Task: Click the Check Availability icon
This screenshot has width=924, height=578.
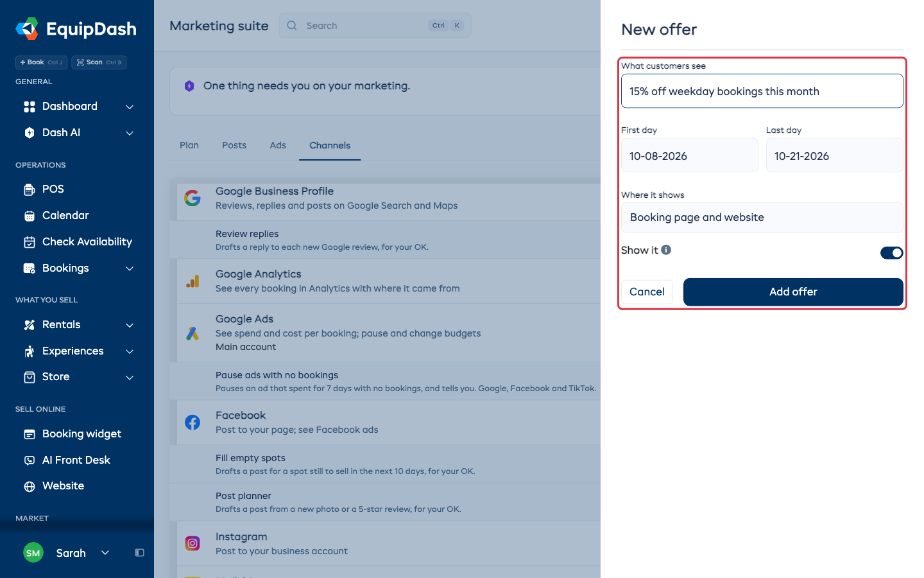Action: coord(30,242)
